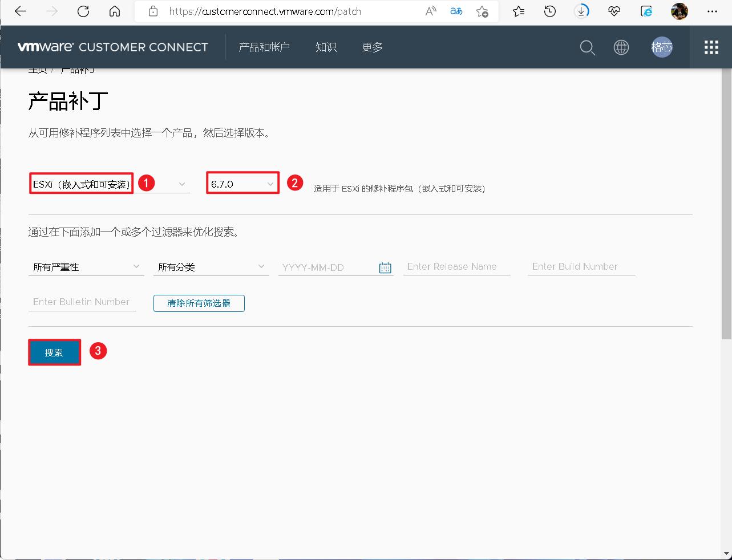Open the waffle apps grid icon
The image size is (732, 560).
[710, 47]
